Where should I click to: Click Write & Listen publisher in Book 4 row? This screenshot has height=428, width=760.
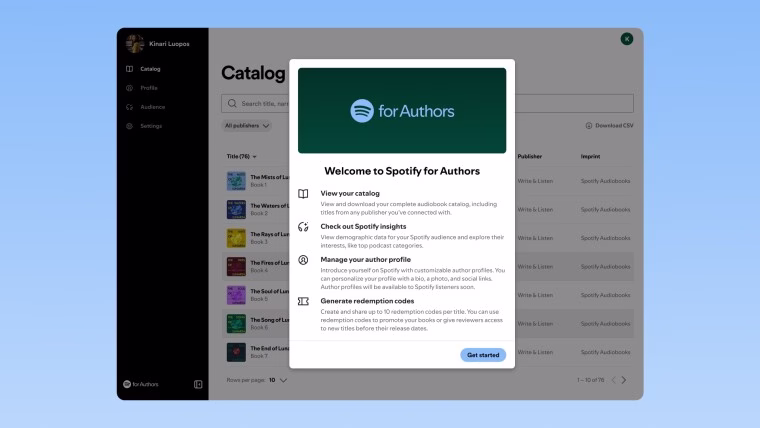(535, 267)
